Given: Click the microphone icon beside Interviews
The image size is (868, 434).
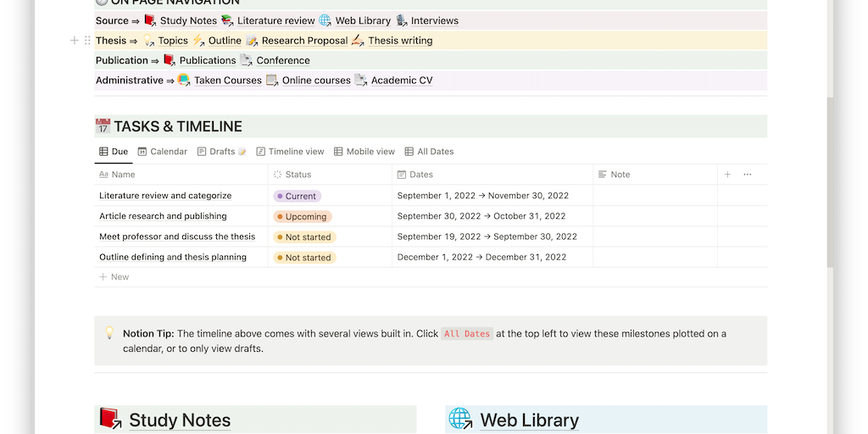Looking at the screenshot, I should 401,20.
